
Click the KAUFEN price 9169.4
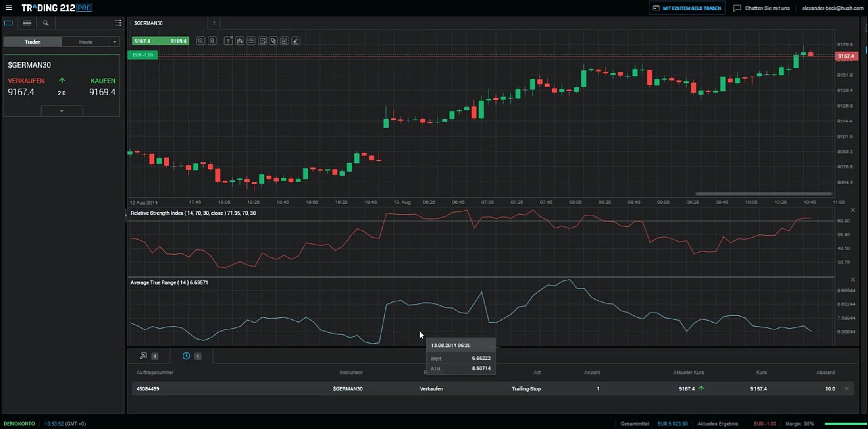tap(102, 92)
